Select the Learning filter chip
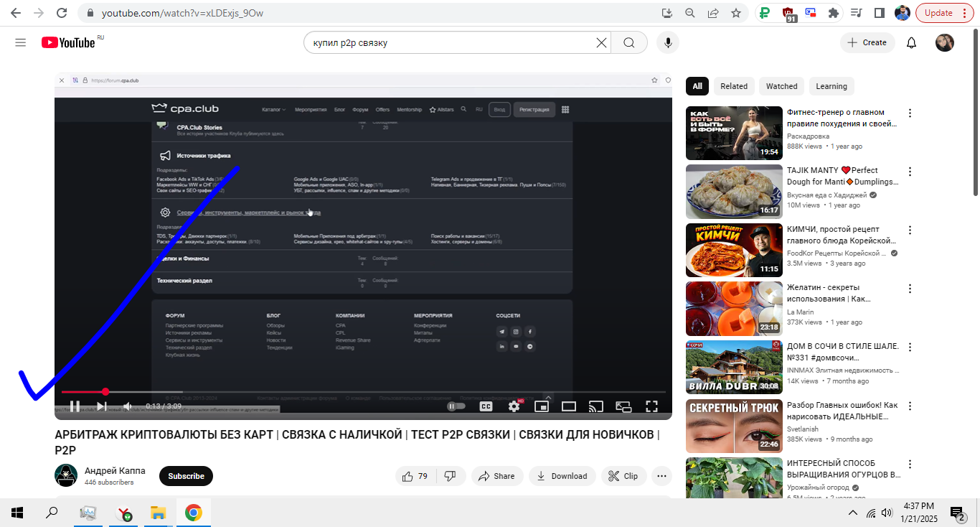This screenshot has width=980, height=527. pos(831,86)
